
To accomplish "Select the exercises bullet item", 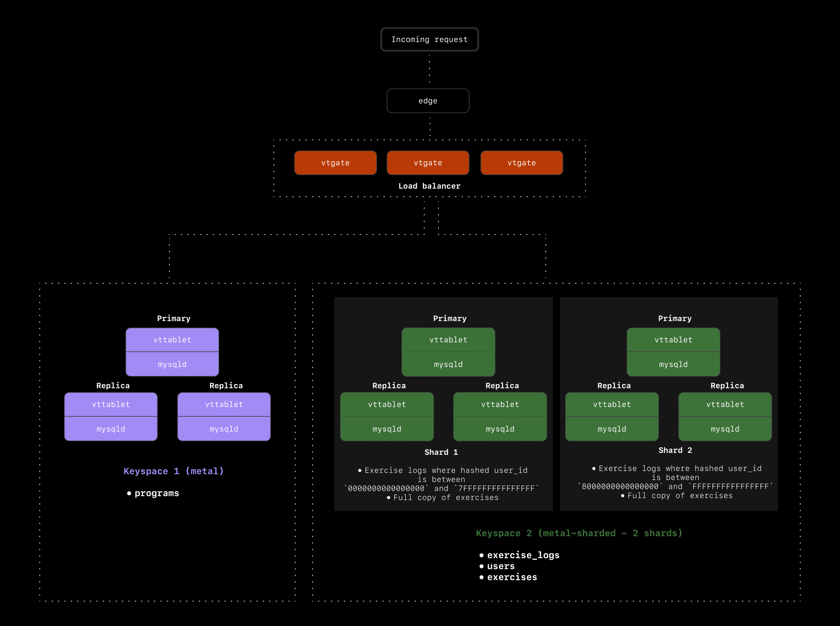I will (x=512, y=577).
